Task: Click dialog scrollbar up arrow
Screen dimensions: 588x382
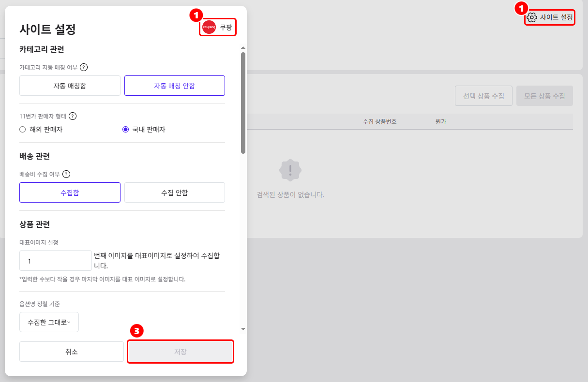Action: 243,47
